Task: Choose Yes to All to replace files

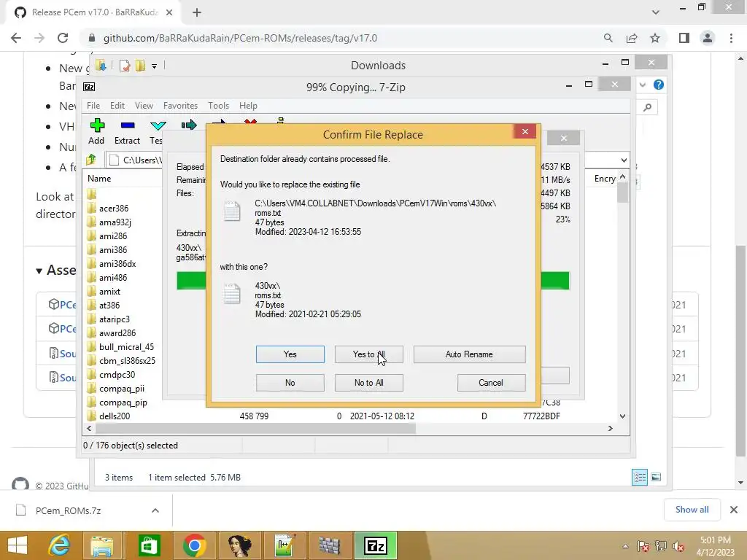Action: (368, 354)
